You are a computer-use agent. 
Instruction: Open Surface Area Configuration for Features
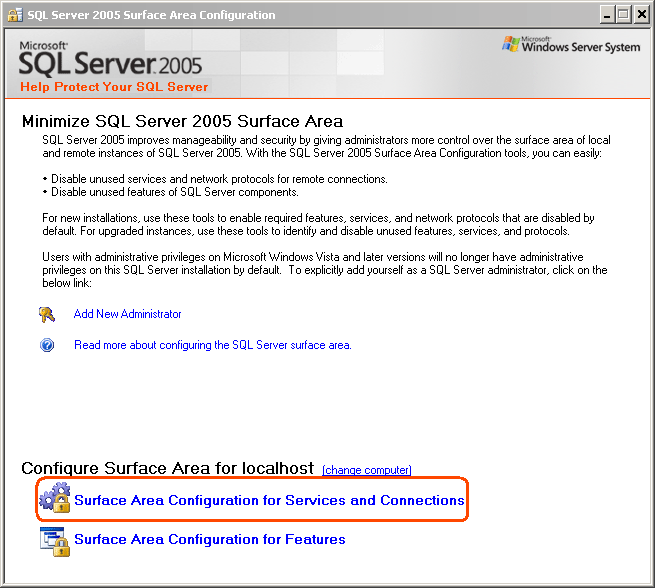210,539
